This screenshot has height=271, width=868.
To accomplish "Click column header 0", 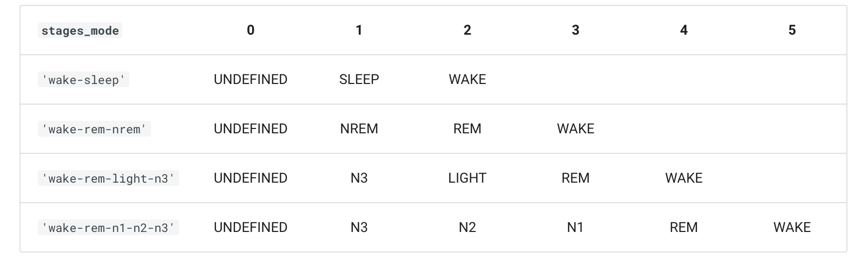I will (x=251, y=30).
